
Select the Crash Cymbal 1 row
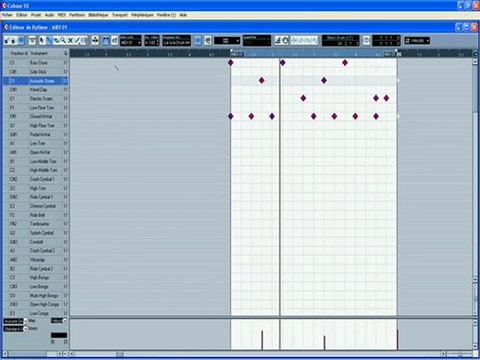[x=36, y=179]
